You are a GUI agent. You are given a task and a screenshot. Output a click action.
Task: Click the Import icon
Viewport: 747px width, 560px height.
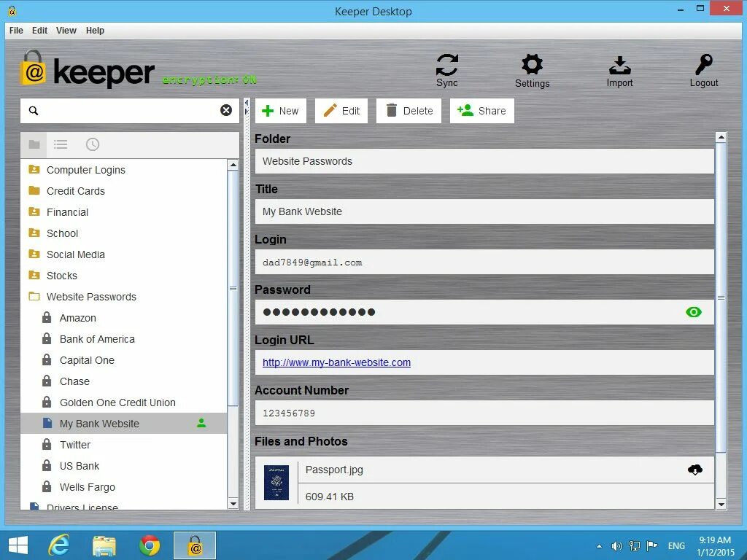click(x=620, y=65)
